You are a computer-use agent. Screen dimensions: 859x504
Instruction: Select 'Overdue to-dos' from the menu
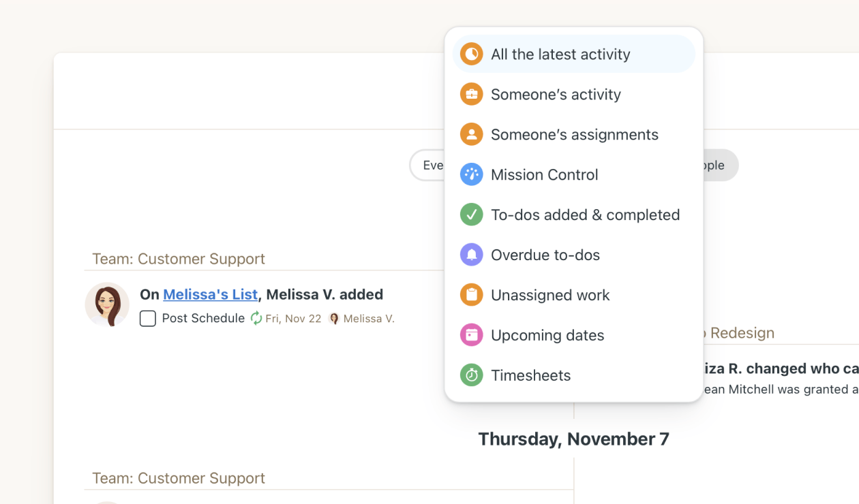[x=545, y=255]
